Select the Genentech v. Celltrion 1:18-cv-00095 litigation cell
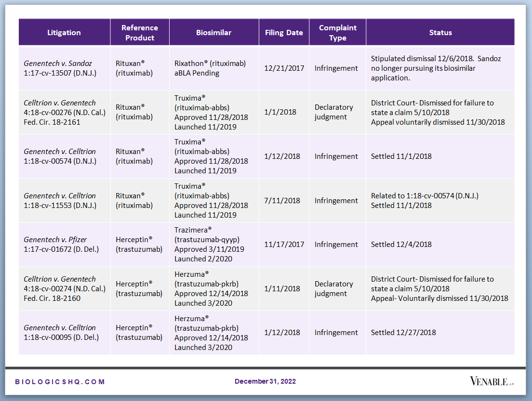 64,333
